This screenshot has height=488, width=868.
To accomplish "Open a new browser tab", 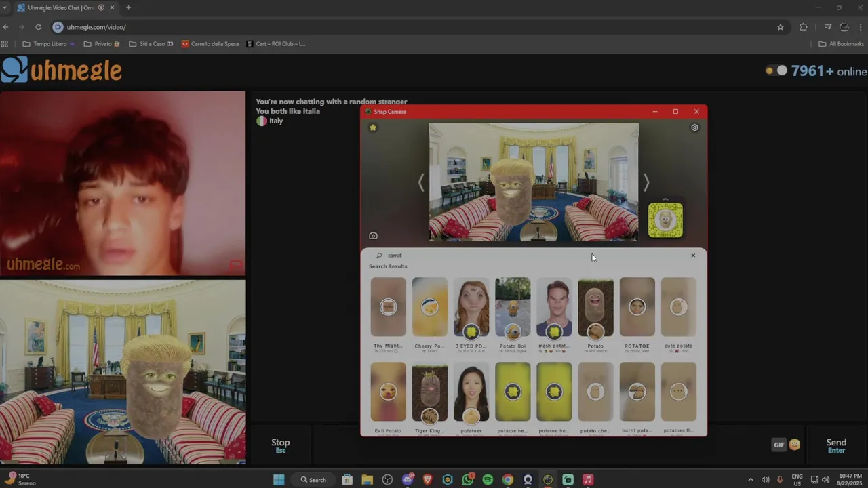I will point(128,7).
